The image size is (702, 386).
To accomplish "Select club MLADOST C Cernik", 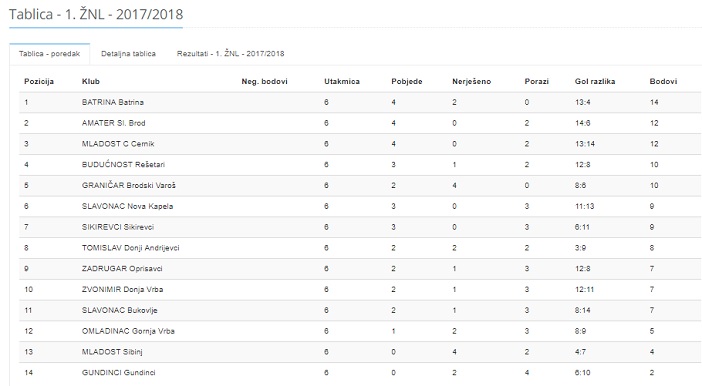I will pos(118,144).
